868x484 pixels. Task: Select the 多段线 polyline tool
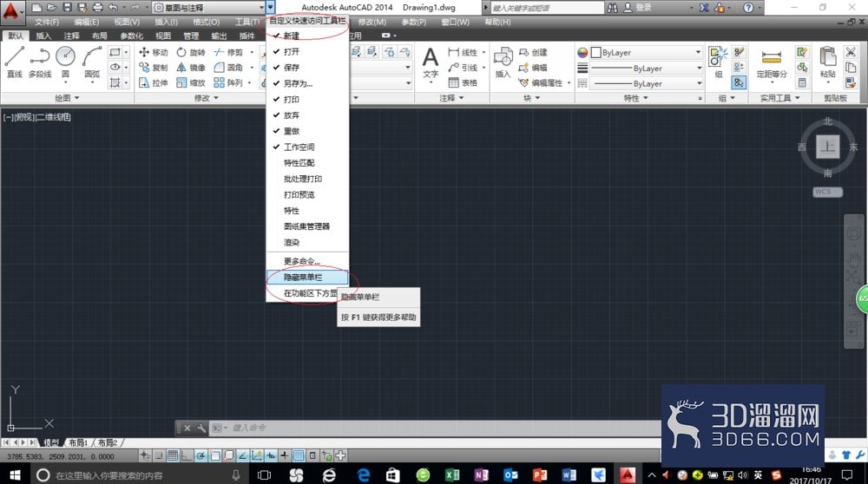[40, 61]
